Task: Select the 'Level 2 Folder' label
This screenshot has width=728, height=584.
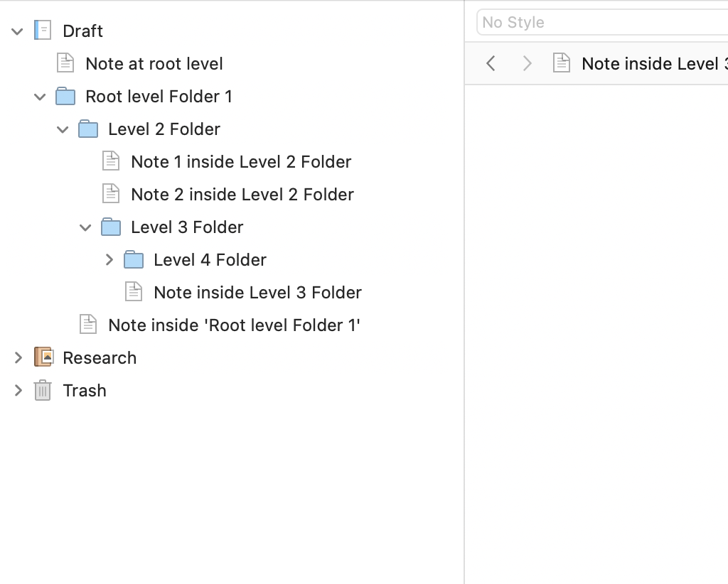Action: [x=164, y=129]
